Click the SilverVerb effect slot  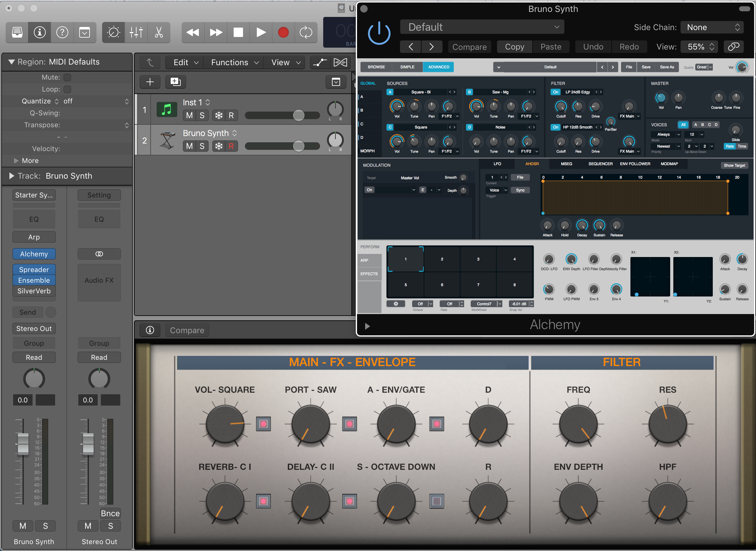pyautogui.click(x=34, y=291)
